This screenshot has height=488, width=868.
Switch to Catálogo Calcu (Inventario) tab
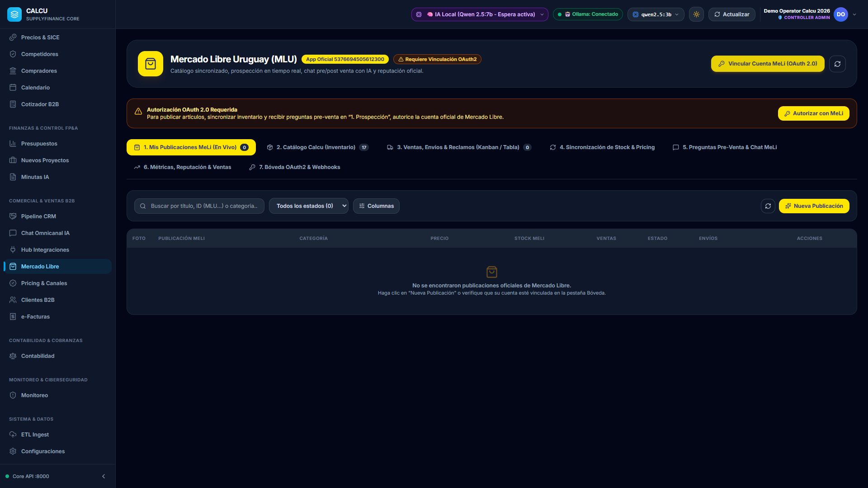pyautogui.click(x=318, y=147)
